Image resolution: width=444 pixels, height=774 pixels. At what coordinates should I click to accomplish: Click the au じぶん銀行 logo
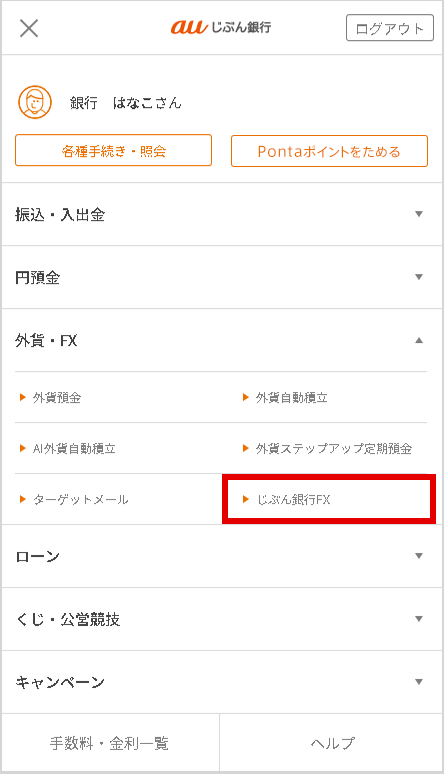click(221, 27)
